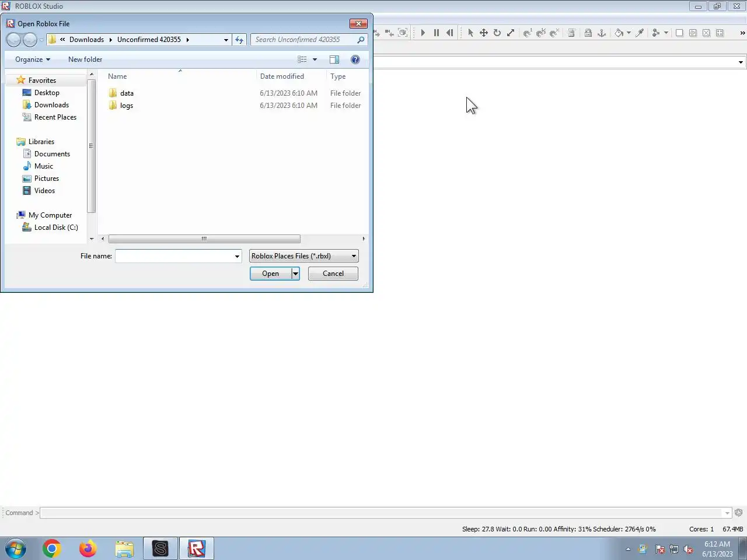747x560 pixels.
Task: Click the Cancel button
Action: point(333,274)
